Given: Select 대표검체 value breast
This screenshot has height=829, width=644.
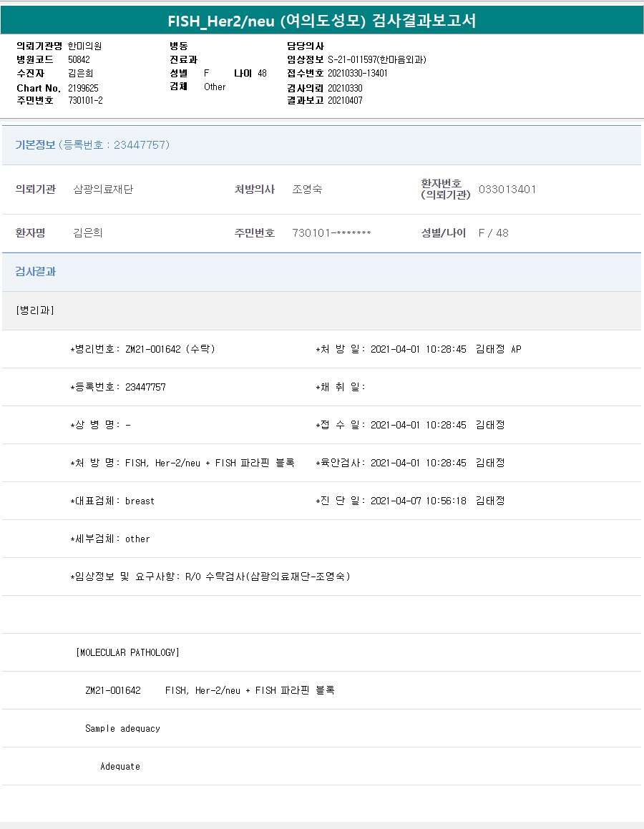Looking at the screenshot, I should coord(140,501).
